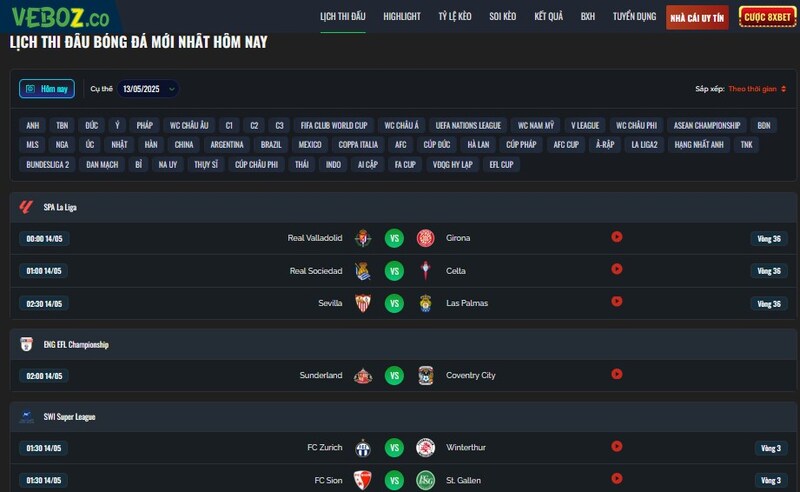800x492 pixels.
Task: Click the FC Zurich club crest
Action: (363, 448)
